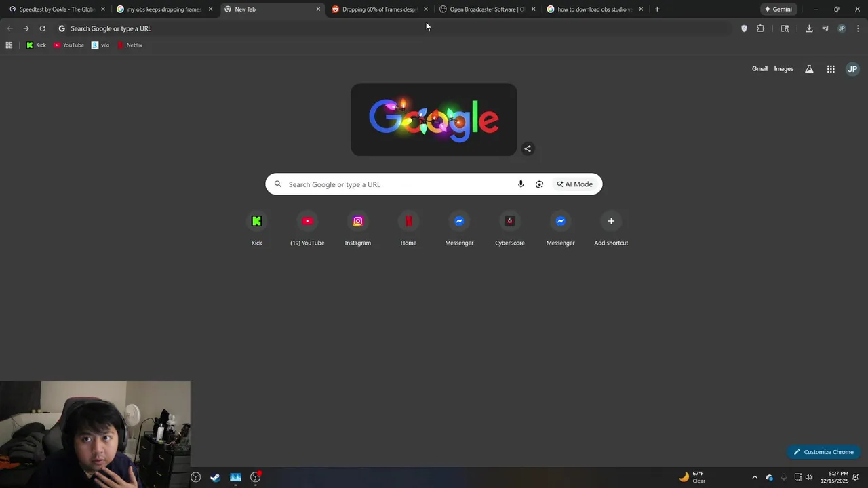The image size is (868, 488).
Task: Reload the current page
Action: 42,28
